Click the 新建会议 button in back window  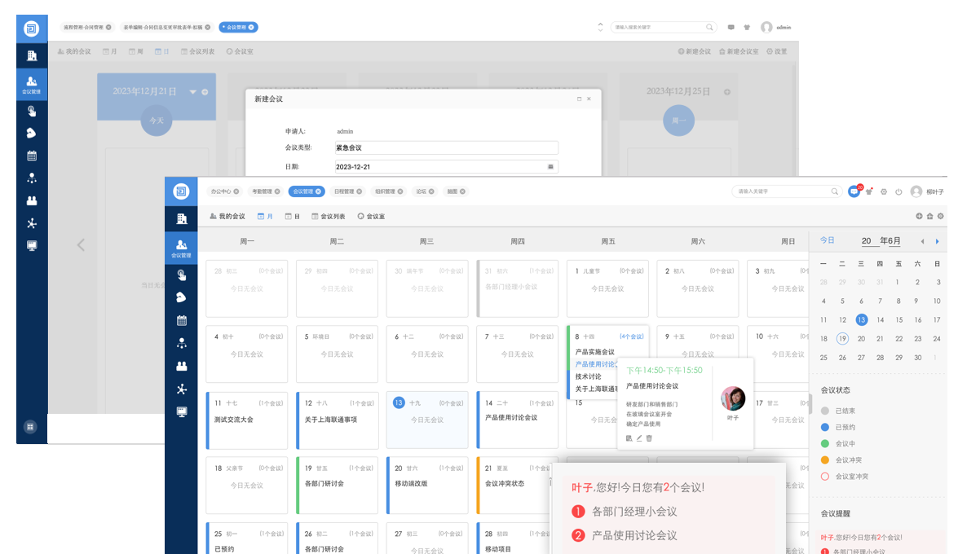click(695, 51)
